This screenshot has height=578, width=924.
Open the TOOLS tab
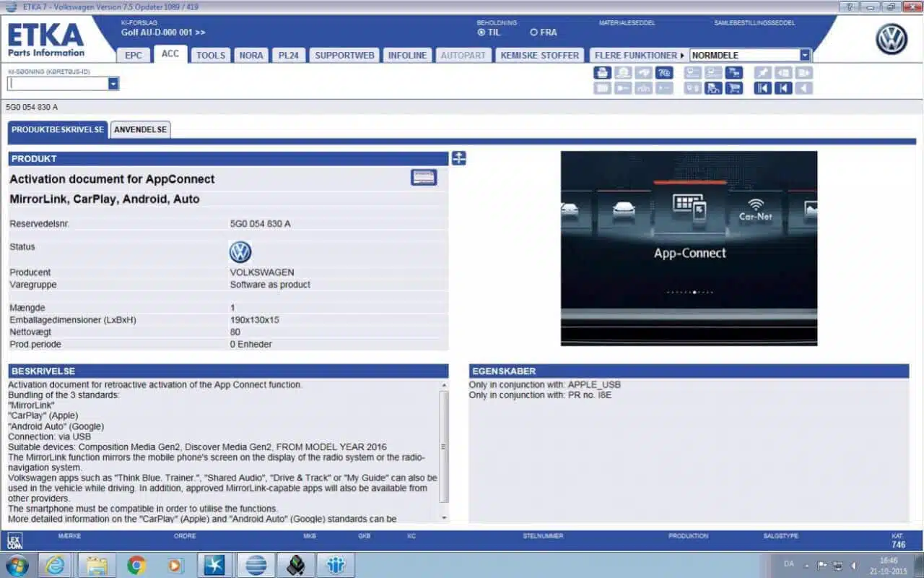pos(211,55)
